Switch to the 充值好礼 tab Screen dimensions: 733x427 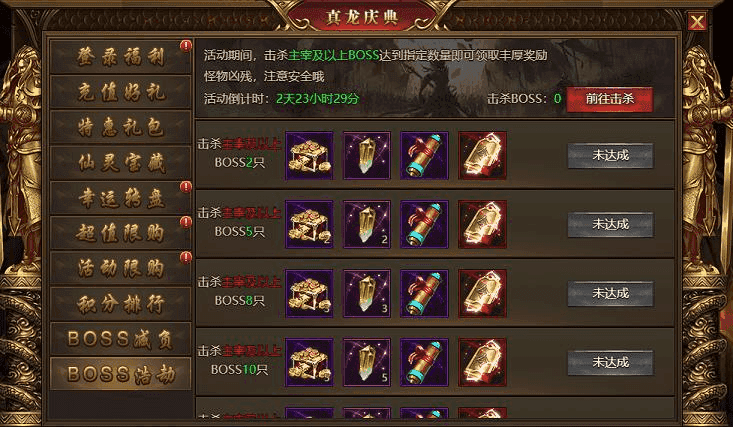pos(121,92)
